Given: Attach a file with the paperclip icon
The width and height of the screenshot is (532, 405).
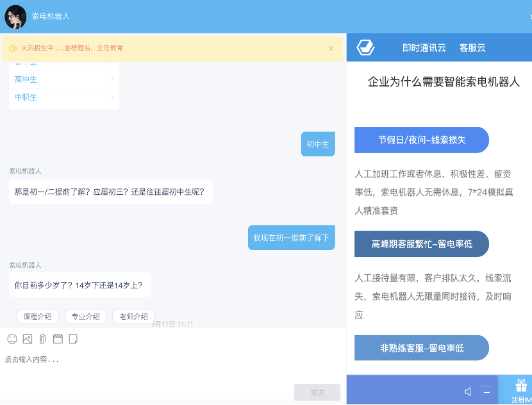Looking at the screenshot, I should (x=42, y=338).
